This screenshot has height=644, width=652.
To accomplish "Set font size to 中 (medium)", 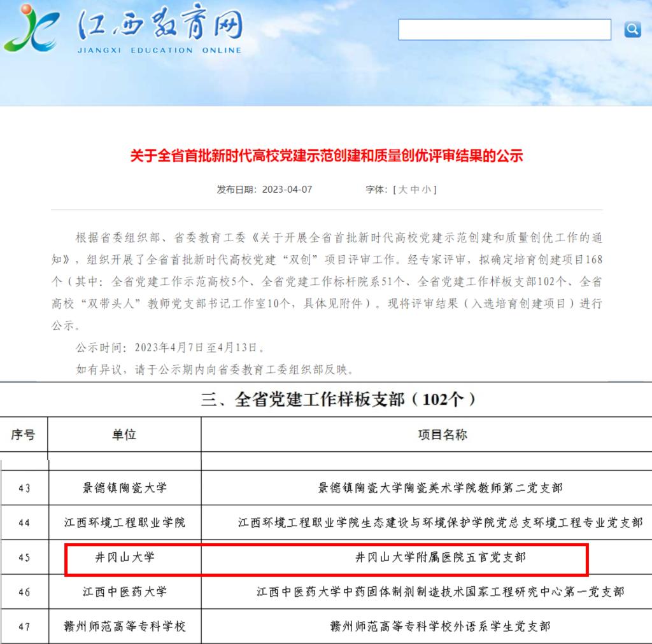I will pos(415,190).
